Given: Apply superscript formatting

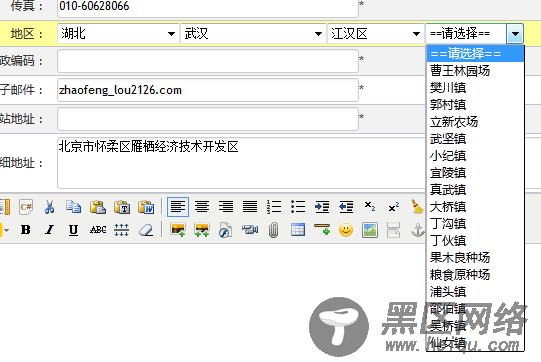Looking at the screenshot, I should pos(394,207).
